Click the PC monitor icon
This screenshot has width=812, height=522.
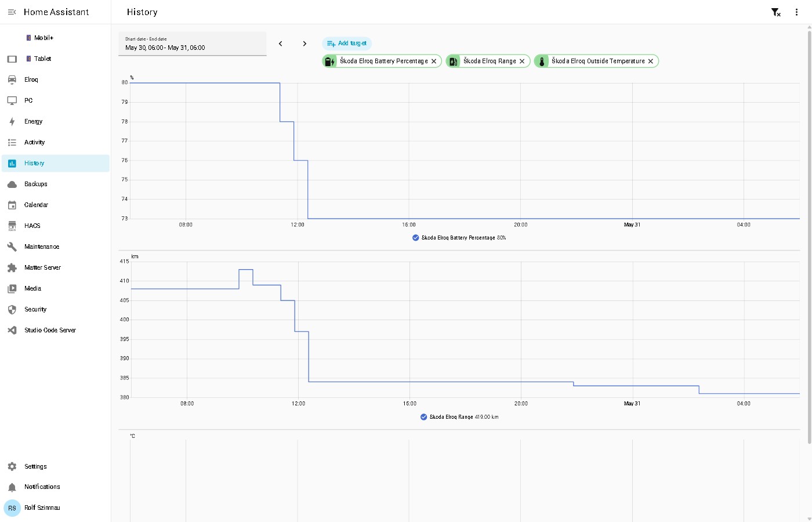[12, 100]
